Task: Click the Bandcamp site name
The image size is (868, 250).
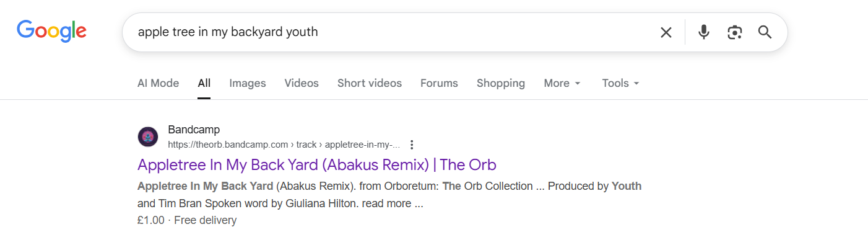Action: click(x=194, y=130)
